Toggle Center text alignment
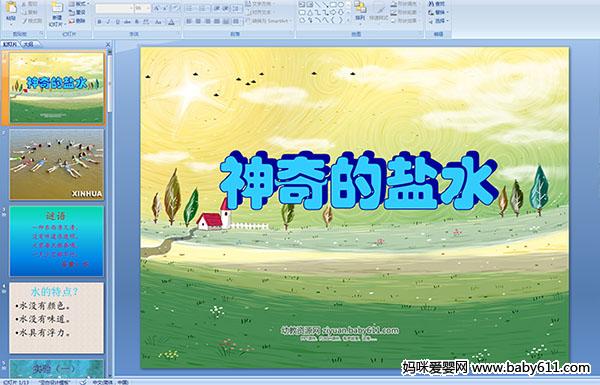Screen dimensions: 600x385 pos(198,21)
